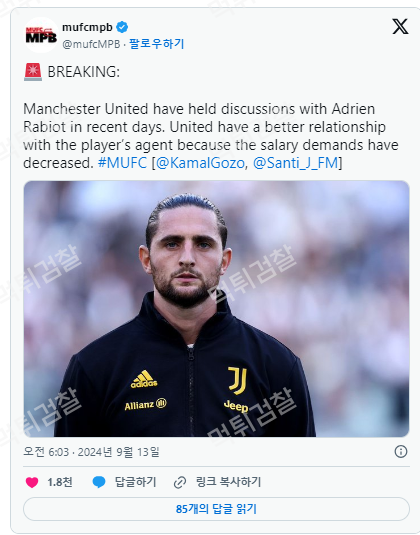Like the tweet with heart icon
This screenshot has height=535, width=420.
(x=32, y=482)
